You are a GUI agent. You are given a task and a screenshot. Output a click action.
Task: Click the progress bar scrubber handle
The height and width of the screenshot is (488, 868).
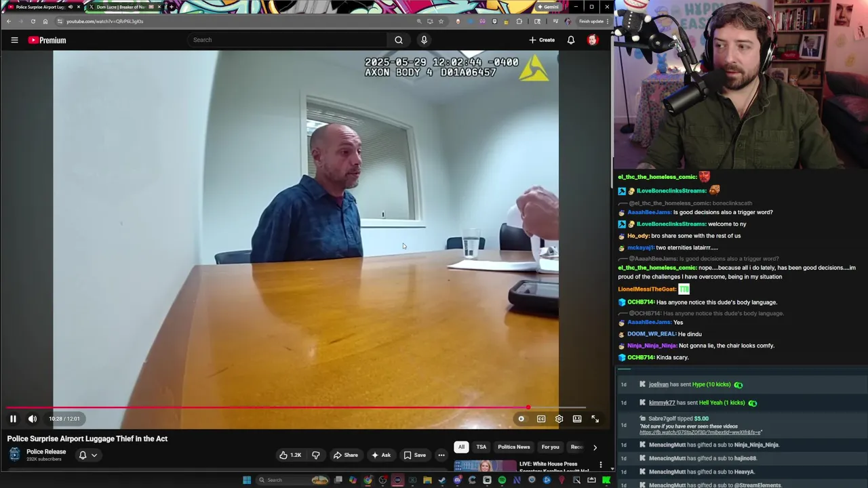tap(528, 408)
